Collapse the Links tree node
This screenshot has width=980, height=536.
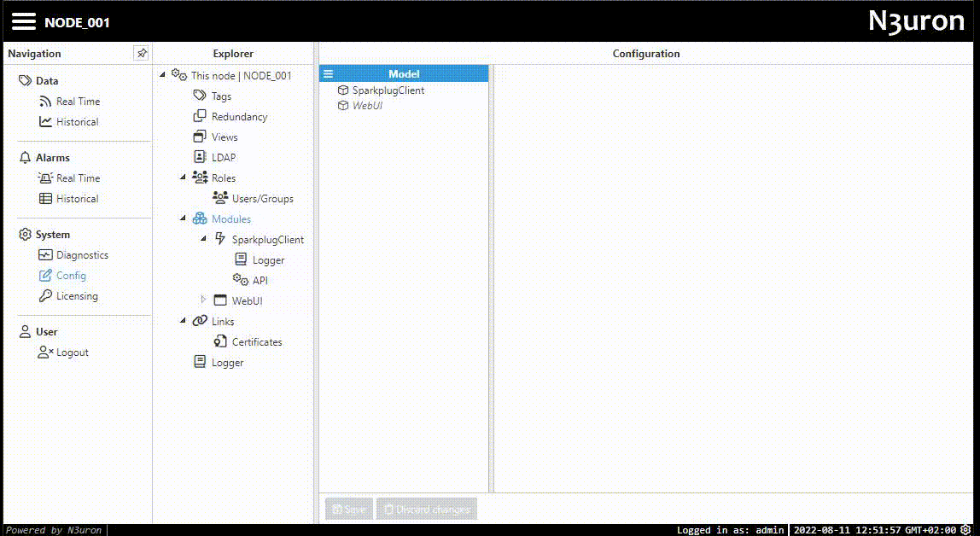pos(184,320)
